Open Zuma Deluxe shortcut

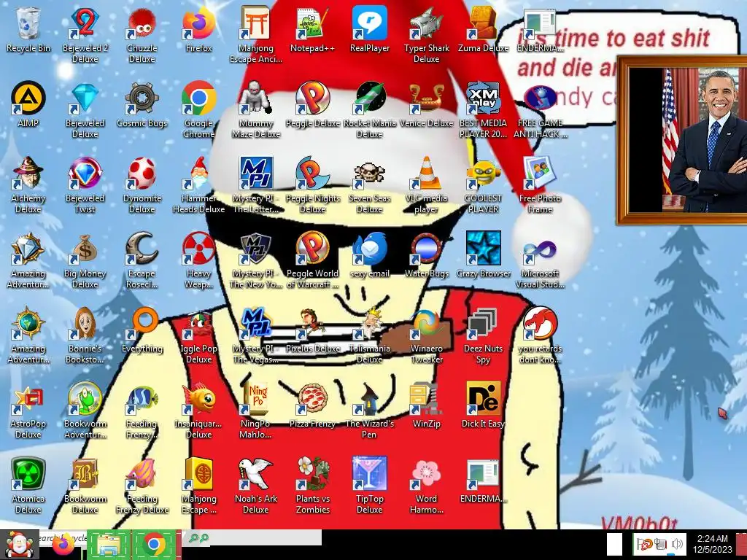[x=483, y=29]
